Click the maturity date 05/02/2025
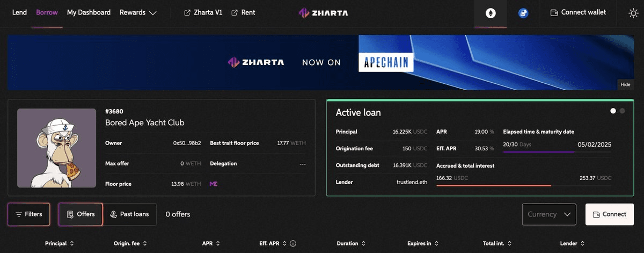The height and width of the screenshot is (253, 644). (x=594, y=144)
